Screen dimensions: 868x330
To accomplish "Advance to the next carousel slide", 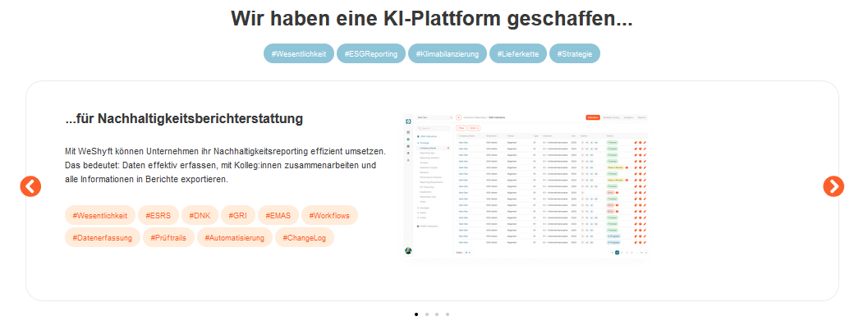I will tap(834, 186).
